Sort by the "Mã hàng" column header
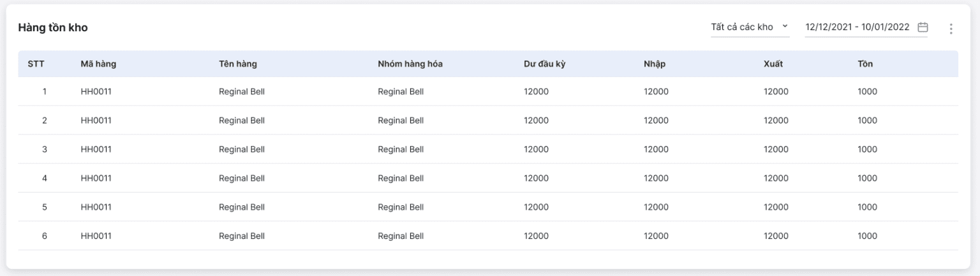The height and width of the screenshot is (276, 980). pyautogui.click(x=98, y=64)
